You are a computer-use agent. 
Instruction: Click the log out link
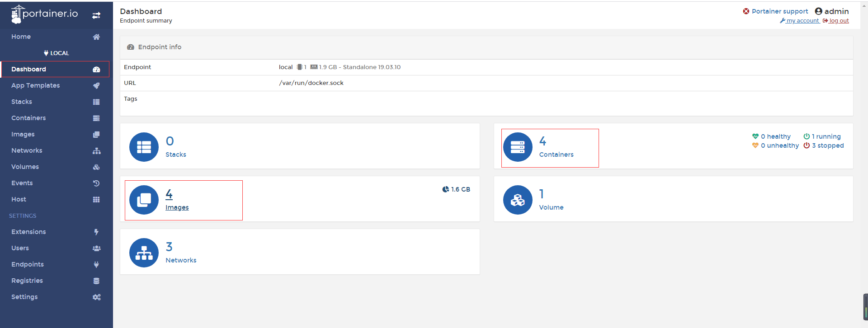coord(836,21)
